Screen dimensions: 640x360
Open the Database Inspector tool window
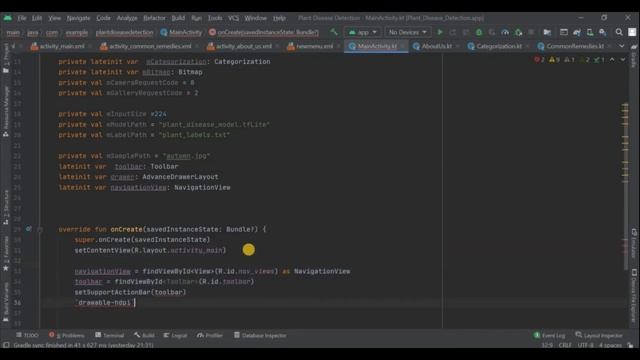tap(260, 335)
